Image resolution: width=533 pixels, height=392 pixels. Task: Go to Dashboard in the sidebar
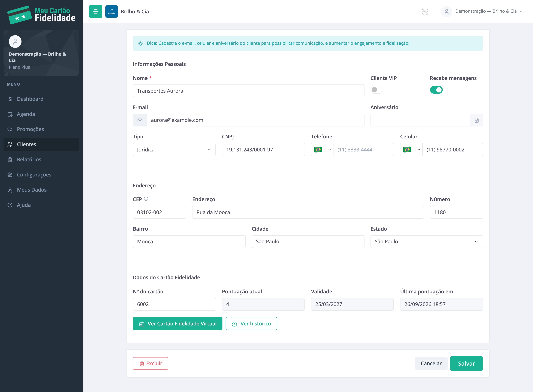(x=41, y=99)
